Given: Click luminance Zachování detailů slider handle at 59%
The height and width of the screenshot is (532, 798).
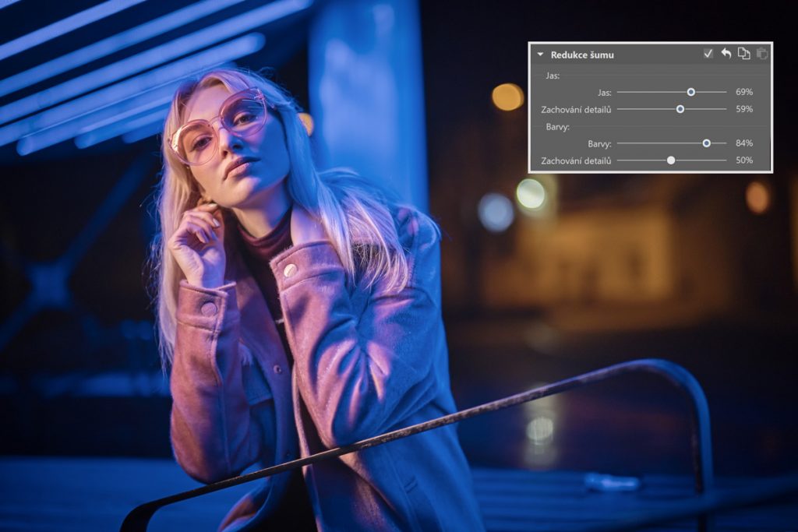Looking at the screenshot, I should click(x=680, y=109).
